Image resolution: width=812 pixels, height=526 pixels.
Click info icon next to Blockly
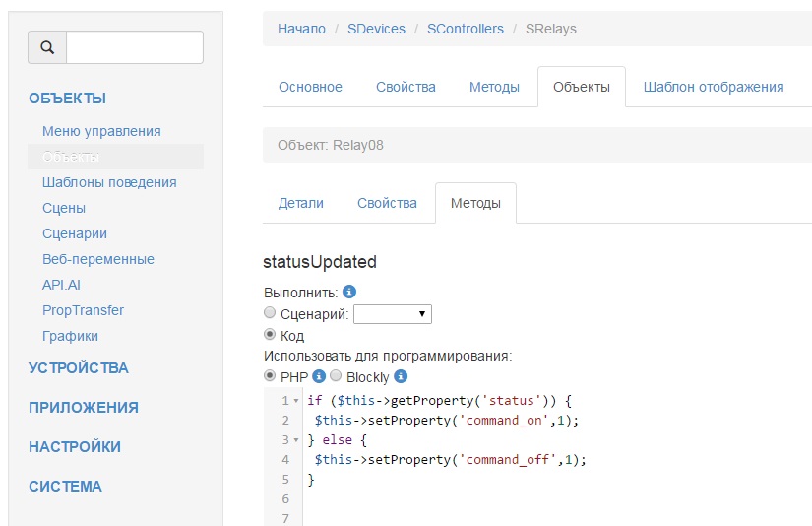pos(401,376)
